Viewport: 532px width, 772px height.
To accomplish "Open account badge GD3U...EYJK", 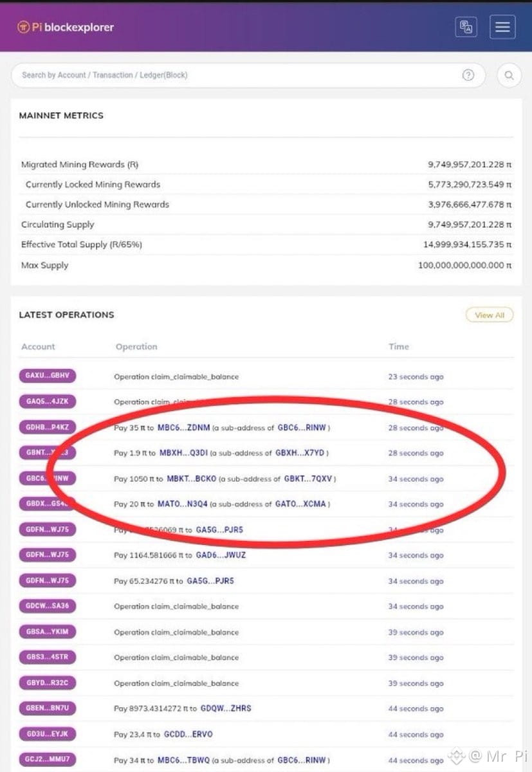I will click(x=47, y=734).
